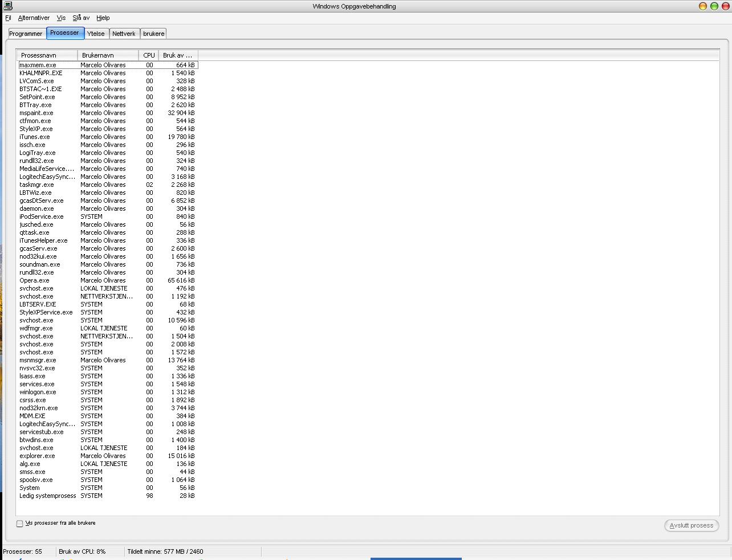Select the services.exe process
The width and height of the screenshot is (732, 560).
click(108, 384)
